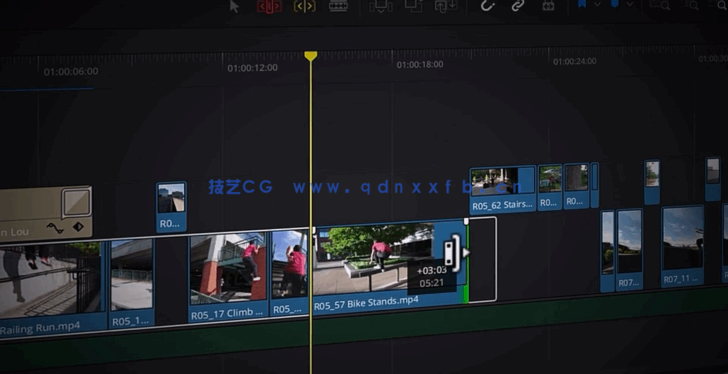Toggle the chain Linked Selection icon
Image resolution: width=728 pixels, height=374 pixels.
[x=517, y=5]
